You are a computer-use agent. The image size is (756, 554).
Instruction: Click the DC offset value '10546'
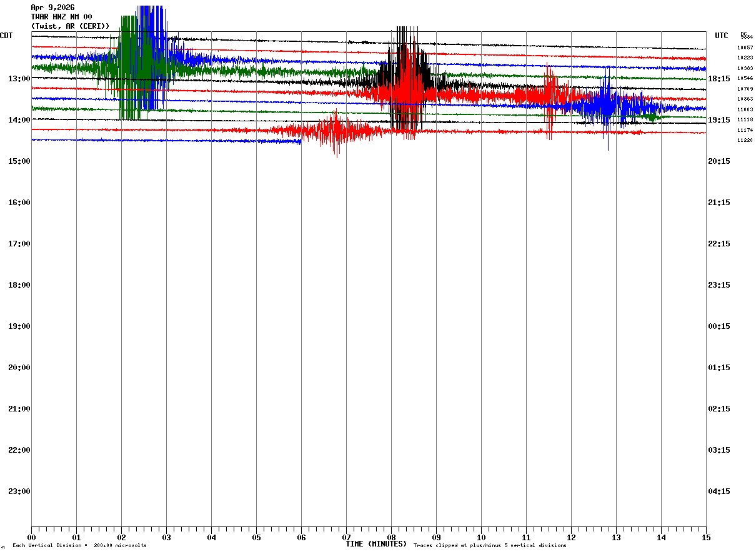pos(745,78)
